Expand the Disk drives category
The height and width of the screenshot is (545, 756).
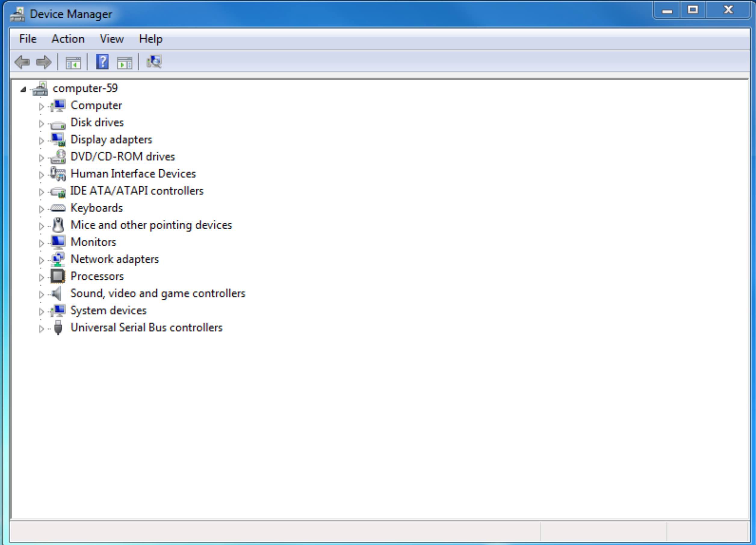[41, 124]
